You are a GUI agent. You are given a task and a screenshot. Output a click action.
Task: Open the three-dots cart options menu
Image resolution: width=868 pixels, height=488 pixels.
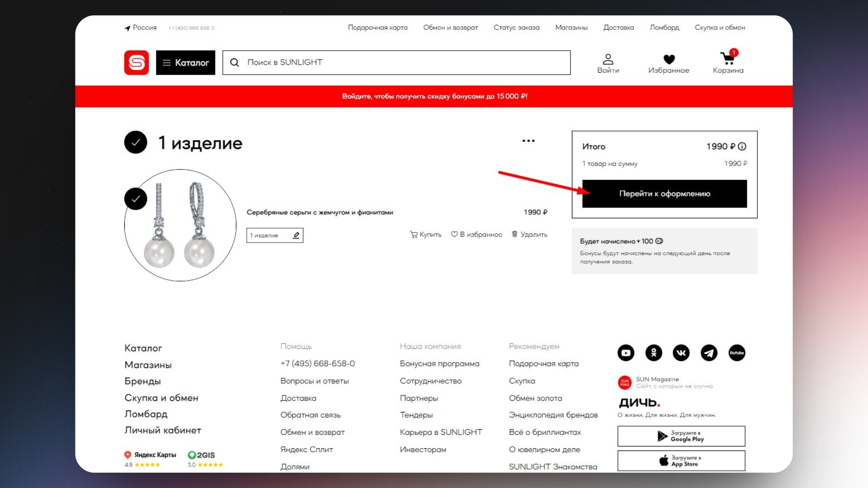[528, 141]
